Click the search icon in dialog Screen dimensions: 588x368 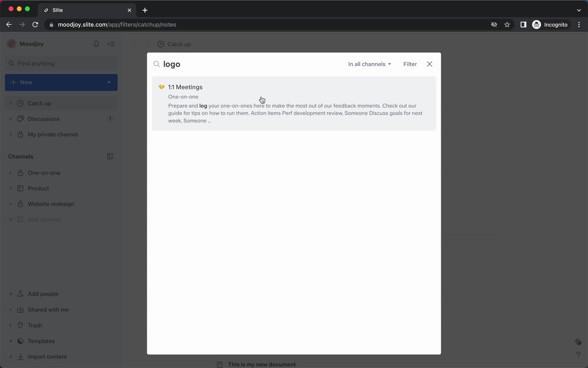pos(156,64)
